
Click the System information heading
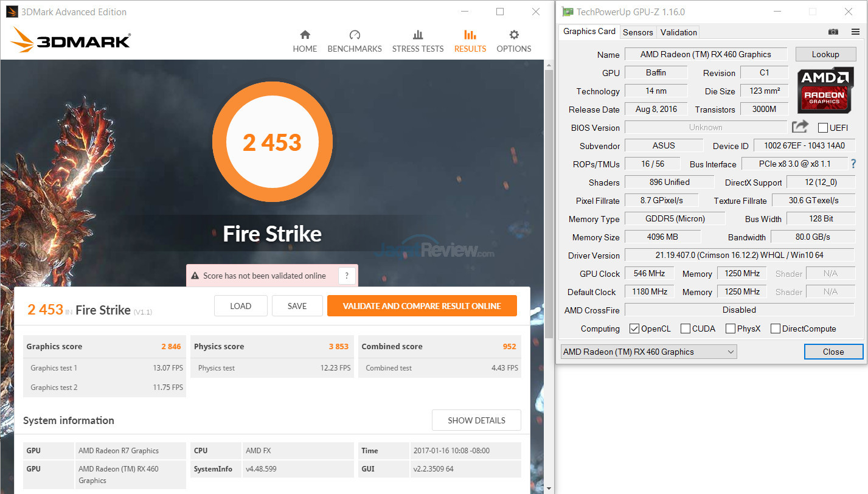(69, 420)
